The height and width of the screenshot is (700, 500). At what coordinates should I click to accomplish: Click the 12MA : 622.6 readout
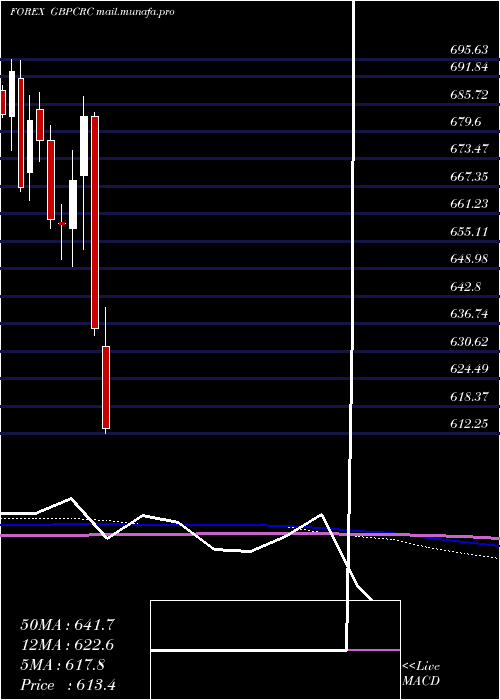coord(67,645)
